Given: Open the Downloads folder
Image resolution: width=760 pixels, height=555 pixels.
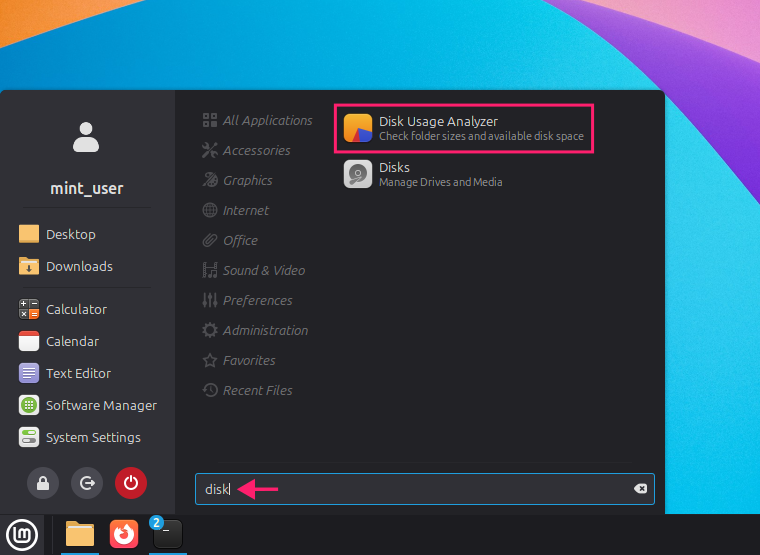Looking at the screenshot, I should click(66, 266).
